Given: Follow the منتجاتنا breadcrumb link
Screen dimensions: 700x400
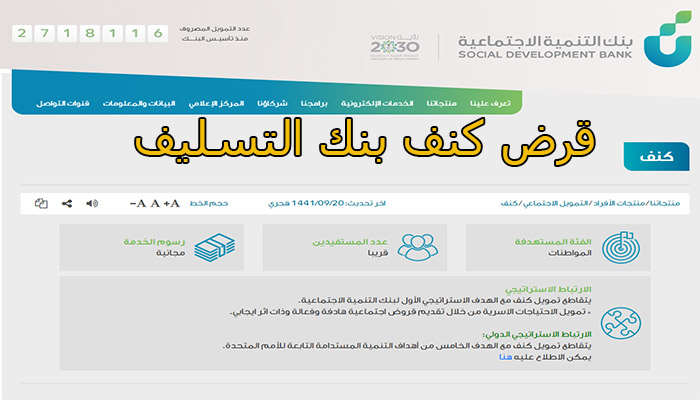Looking at the screenshot, I should 665,203.
